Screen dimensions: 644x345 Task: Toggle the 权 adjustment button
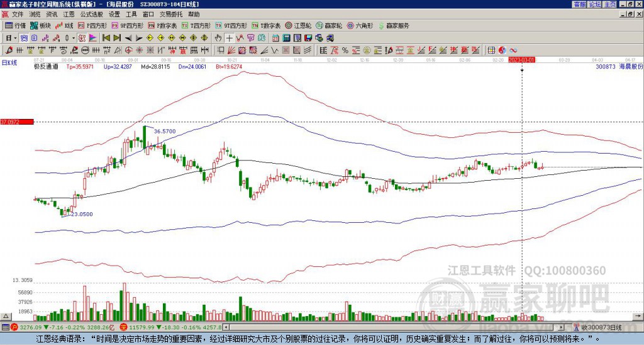pyautogui.click(x=82, y=38)
